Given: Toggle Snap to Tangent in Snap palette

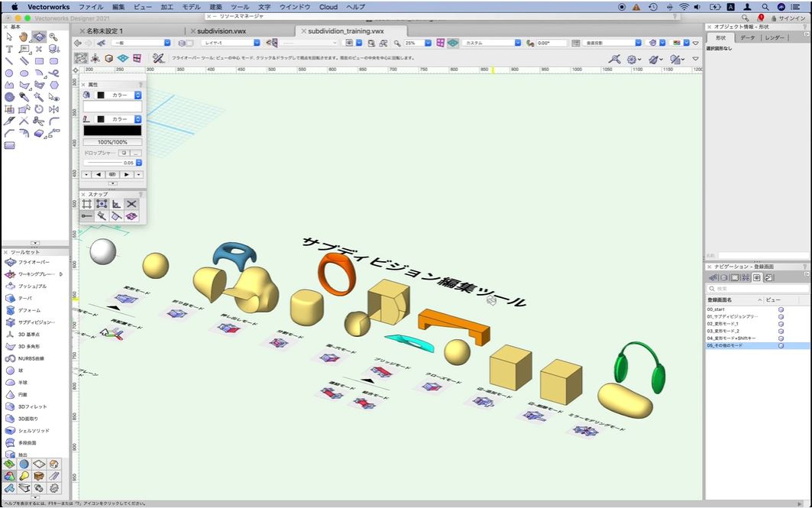Looking at the screenshot, I should click(x=117, y=216).
